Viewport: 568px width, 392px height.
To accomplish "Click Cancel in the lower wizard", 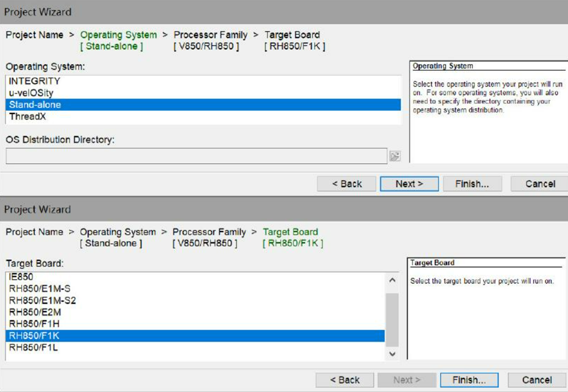I will [x=537, y=380].
